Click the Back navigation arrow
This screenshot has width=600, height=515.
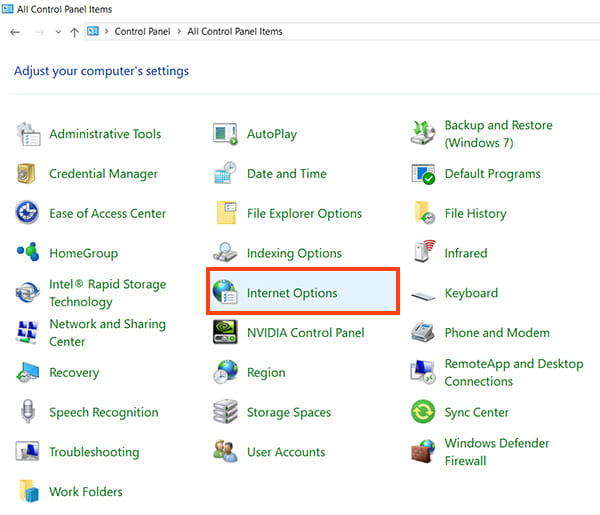tap(14, 32)
